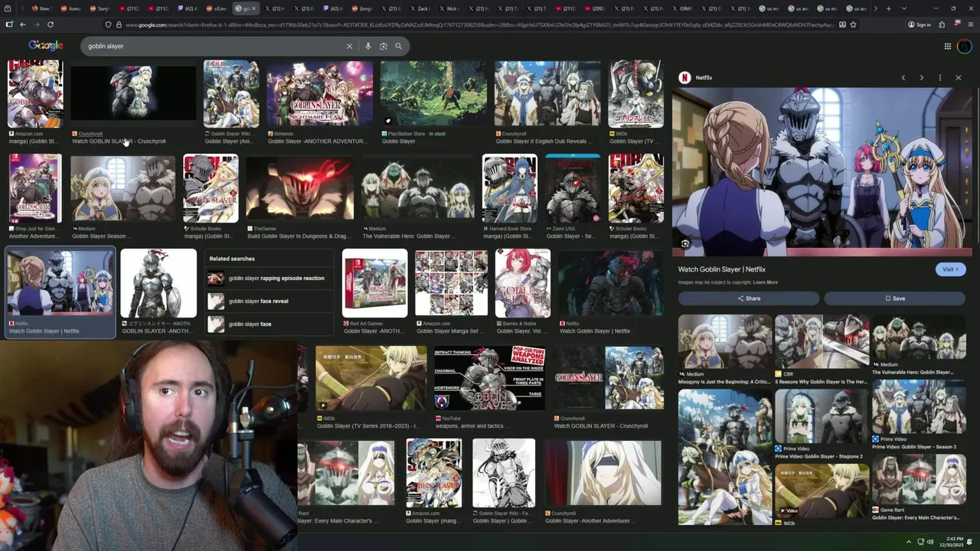Image resolution: width=980 pixels, height=551 pixels.
Task: Switch to the r/Live reddit tab
Action: pos(217,8)
